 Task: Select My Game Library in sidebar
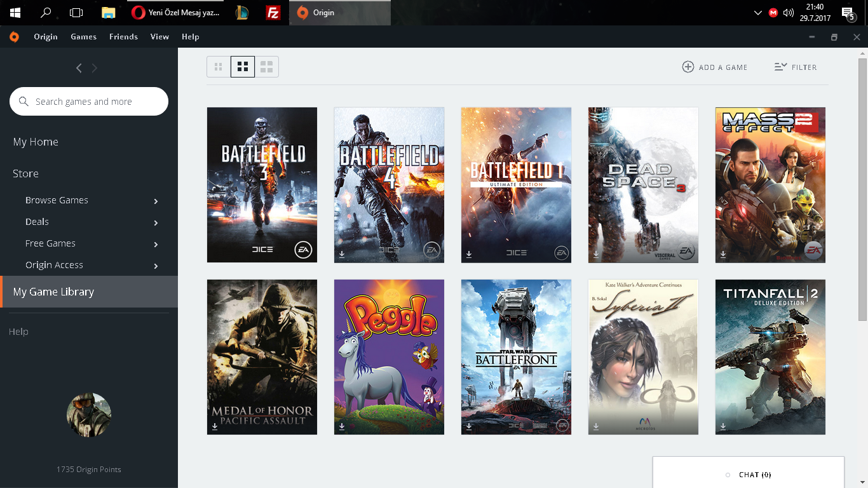[89, 292]
